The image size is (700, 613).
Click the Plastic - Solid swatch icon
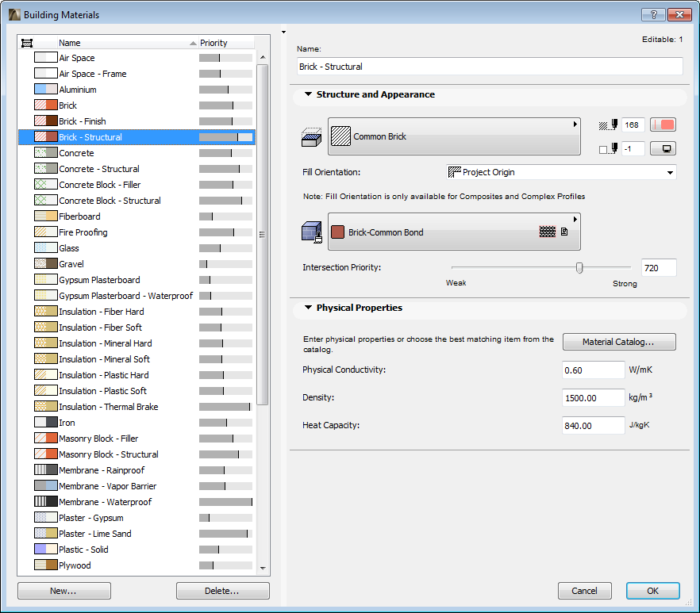[x=46, y=550]
